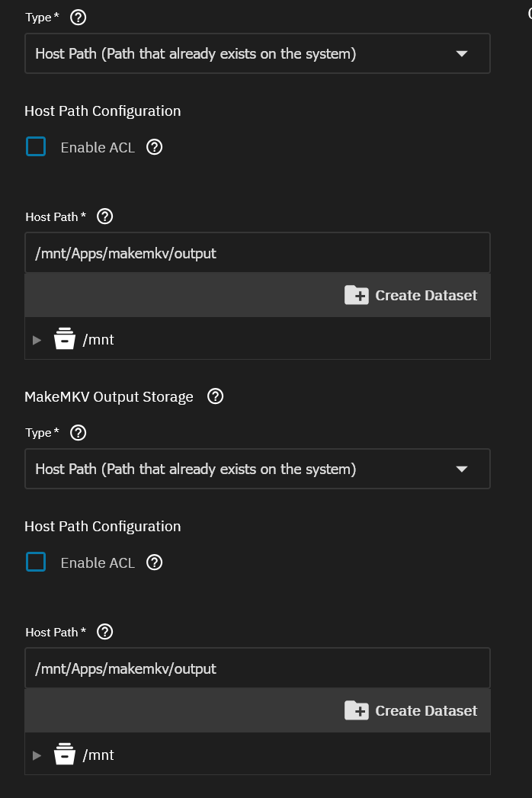Open help for the lower Enable ACL option
This screenshot has height=798, width=532.
pyautogui.click(x=154, y=562)
